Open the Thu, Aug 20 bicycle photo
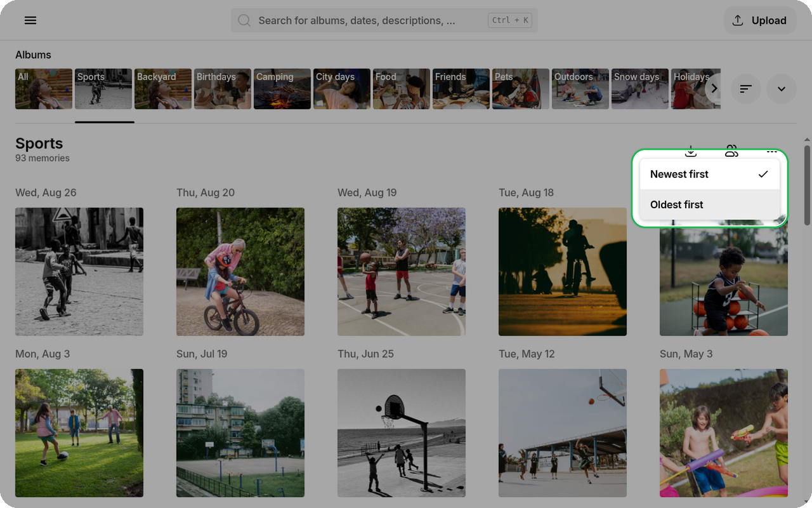 pyautogui.click(x=240, y=272)
